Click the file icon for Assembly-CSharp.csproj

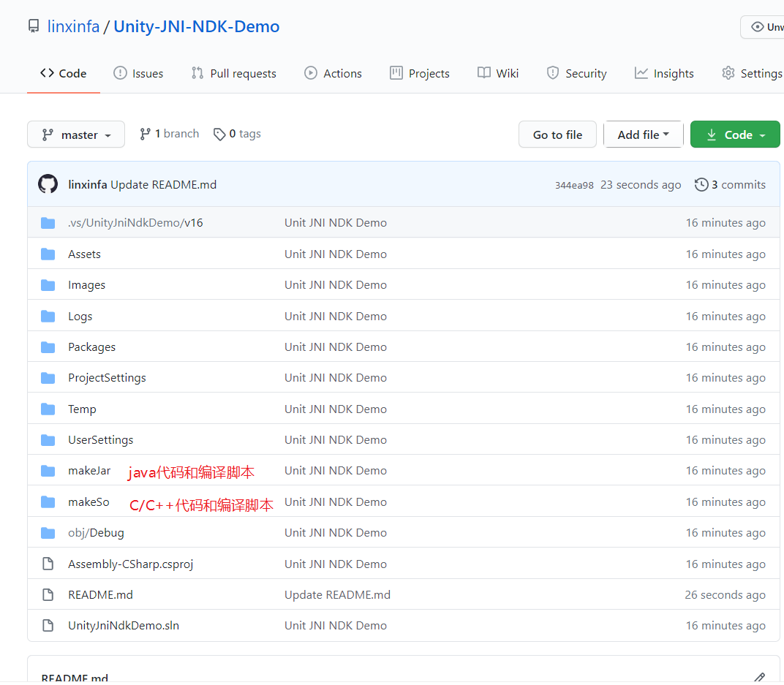click(x=48, y=564)
